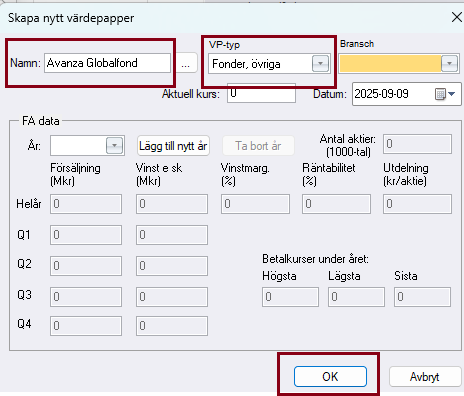The height and width of the screenshot is (396, 464).
Task: Click the Helår Utdelning field
Action: 417,204
